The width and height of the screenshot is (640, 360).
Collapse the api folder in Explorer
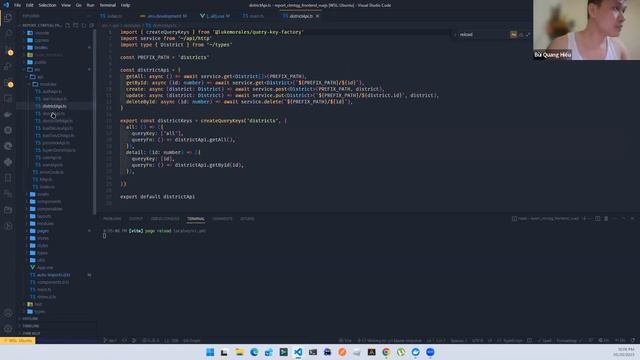pyautogui.click(x=40, y=77)
